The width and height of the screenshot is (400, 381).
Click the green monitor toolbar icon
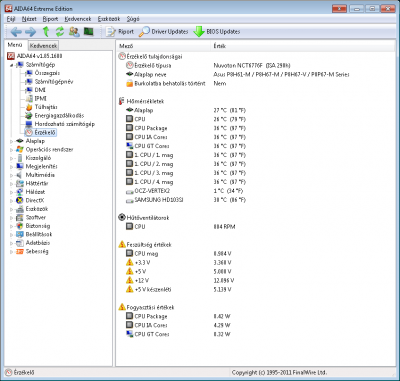coord(88,32)
